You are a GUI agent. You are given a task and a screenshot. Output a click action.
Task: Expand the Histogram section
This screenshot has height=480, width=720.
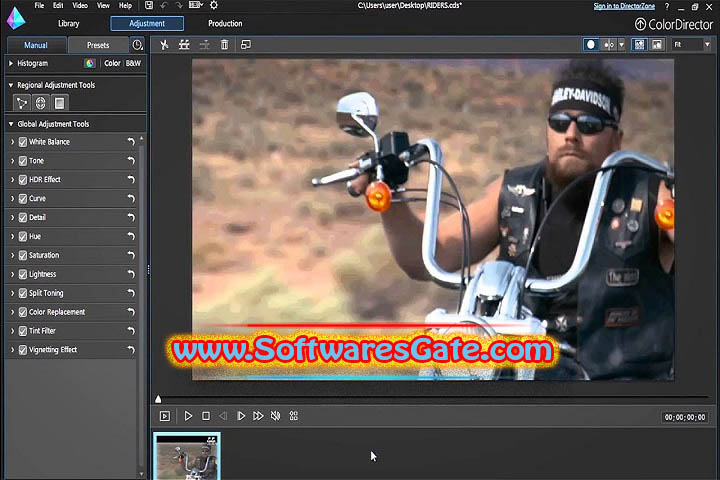click(x=11, y=63)
